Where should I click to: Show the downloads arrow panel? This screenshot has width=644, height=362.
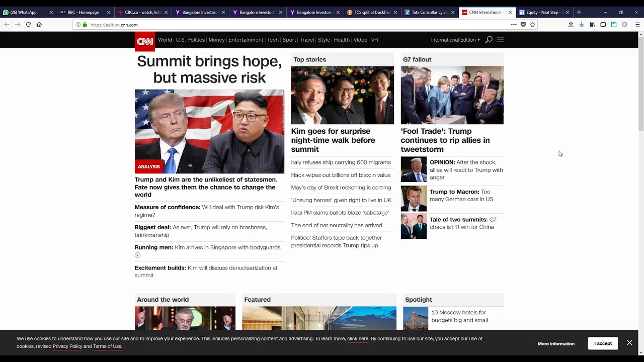tap(582, 25)
